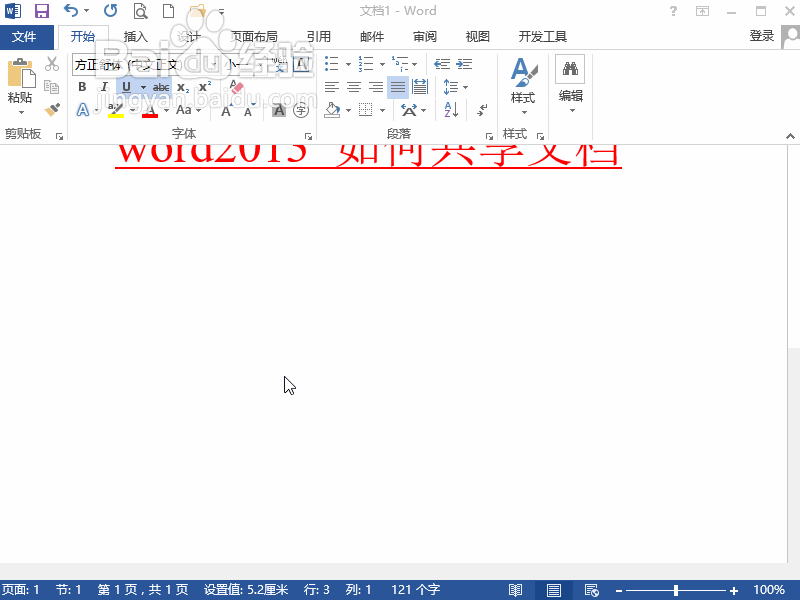
Task: Align text right
Action: point(376,87)
